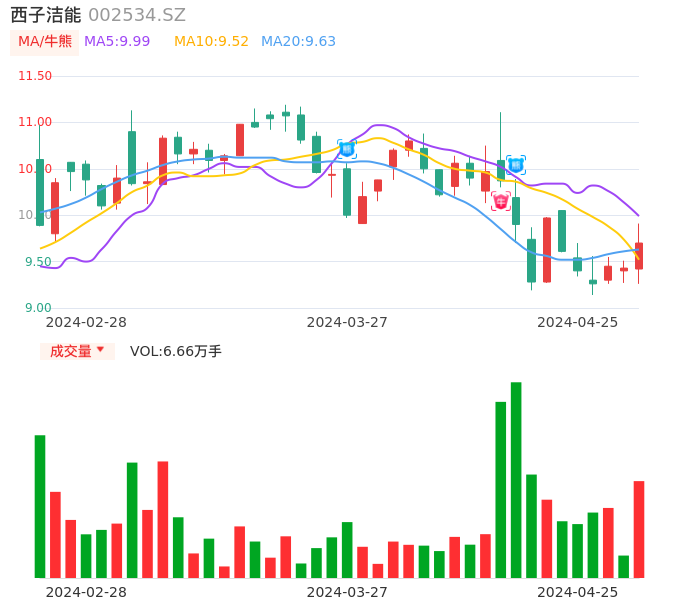Click the tallest green volume bar
The width and height of the screenshot is (686, 606).
[516, 480]
